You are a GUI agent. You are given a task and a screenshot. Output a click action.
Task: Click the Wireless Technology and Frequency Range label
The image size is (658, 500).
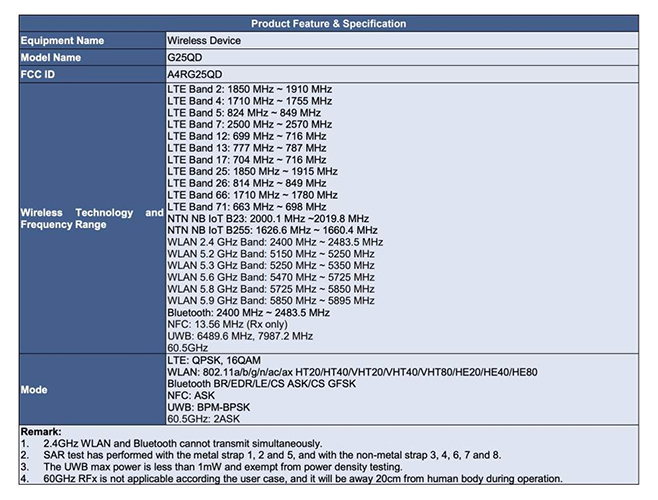pos(92,218)
